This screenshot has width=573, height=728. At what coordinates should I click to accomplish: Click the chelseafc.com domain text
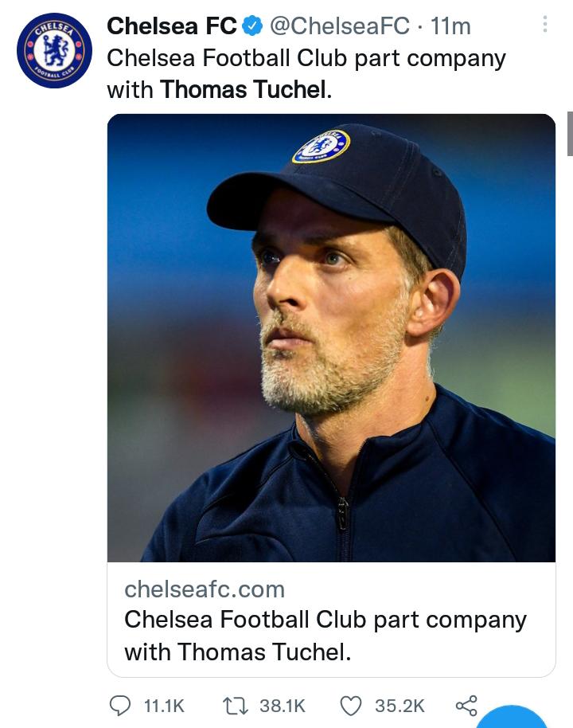(205, 590)
